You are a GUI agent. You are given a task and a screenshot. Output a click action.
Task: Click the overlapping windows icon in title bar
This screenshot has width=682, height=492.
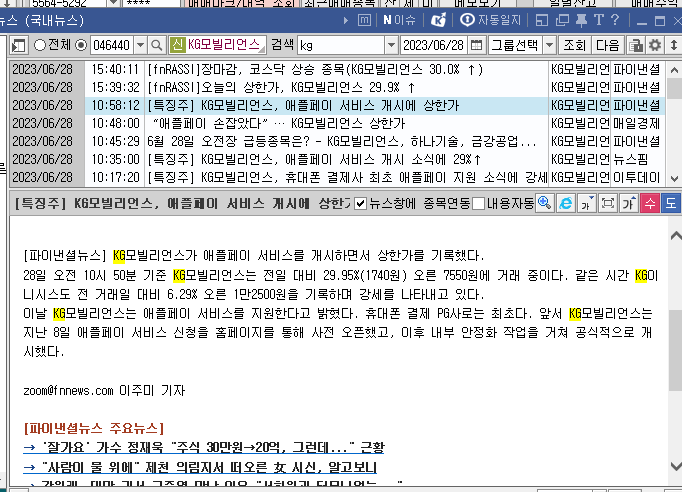pos(562,20)
